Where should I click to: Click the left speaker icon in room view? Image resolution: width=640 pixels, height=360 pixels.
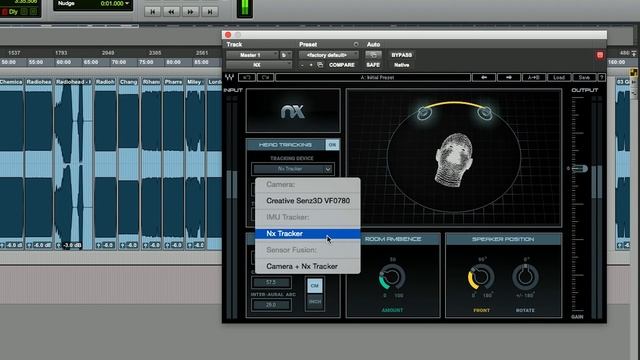pos(424,113)
